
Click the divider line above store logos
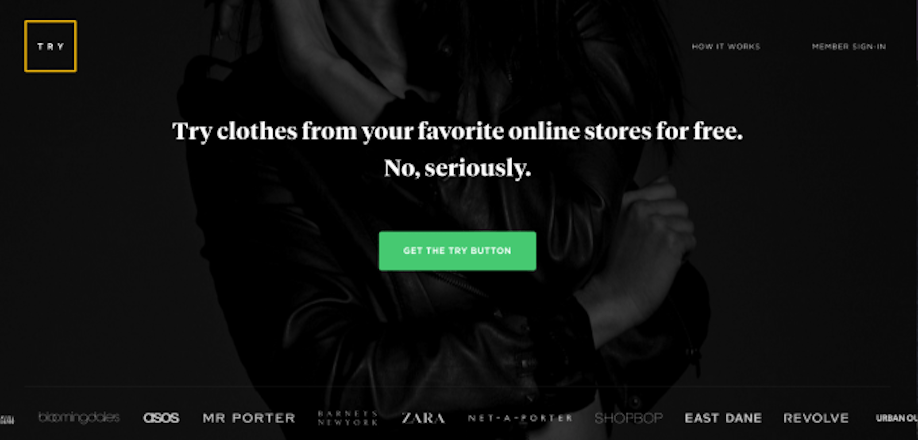tap(457, 387)
